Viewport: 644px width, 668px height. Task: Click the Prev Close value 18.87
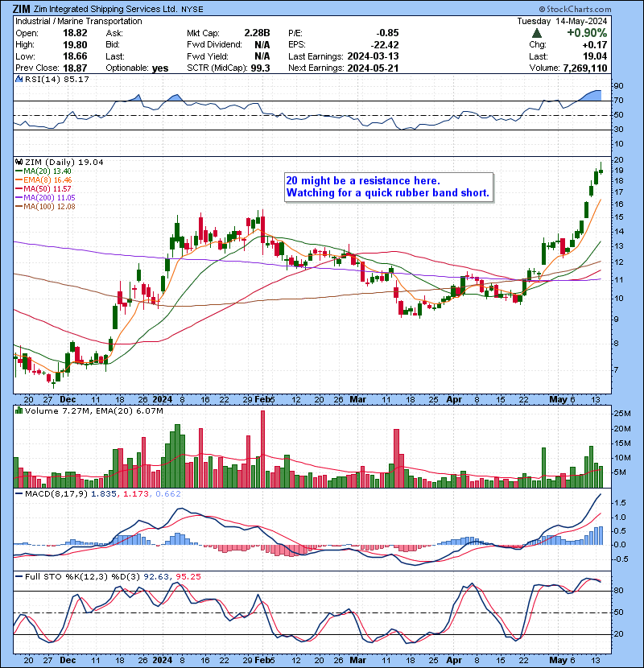(x=75, y=68)
